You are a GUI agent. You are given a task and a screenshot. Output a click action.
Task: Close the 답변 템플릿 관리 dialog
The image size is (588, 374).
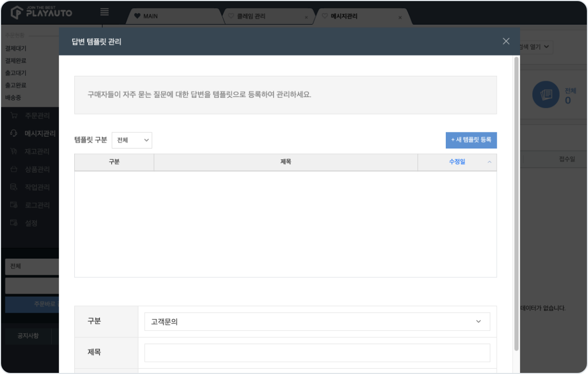pos(506,41)
